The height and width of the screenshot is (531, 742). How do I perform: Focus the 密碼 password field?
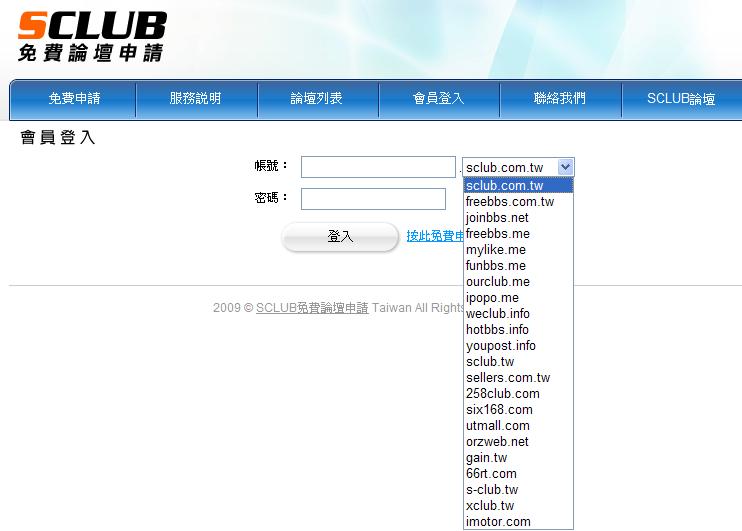click(373, 199)
